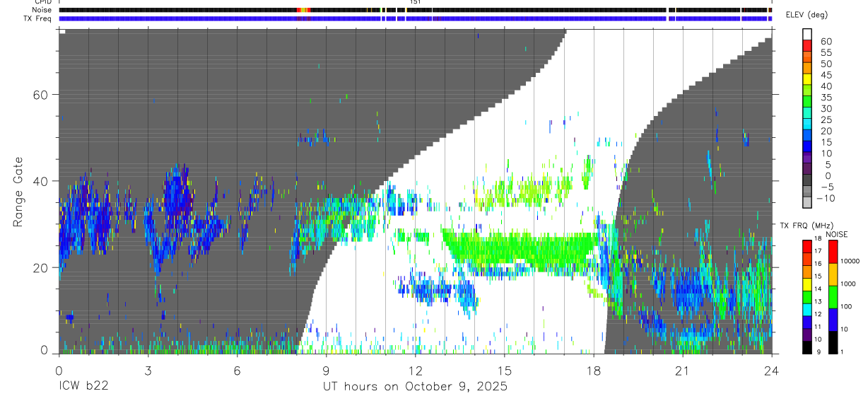The height and width of the screenshot is (401, 868).
Task: Click the '3' tick label on the time axis
Action: coord(148,370)
